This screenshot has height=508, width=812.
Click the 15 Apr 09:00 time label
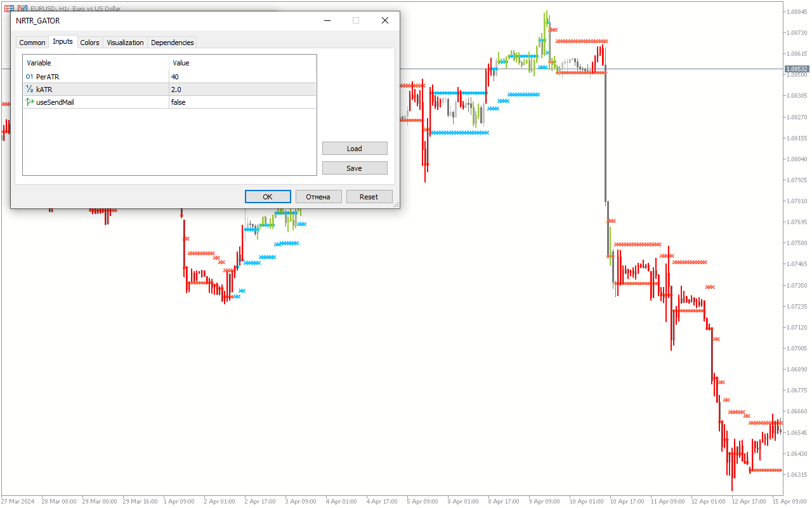point(789,502)
